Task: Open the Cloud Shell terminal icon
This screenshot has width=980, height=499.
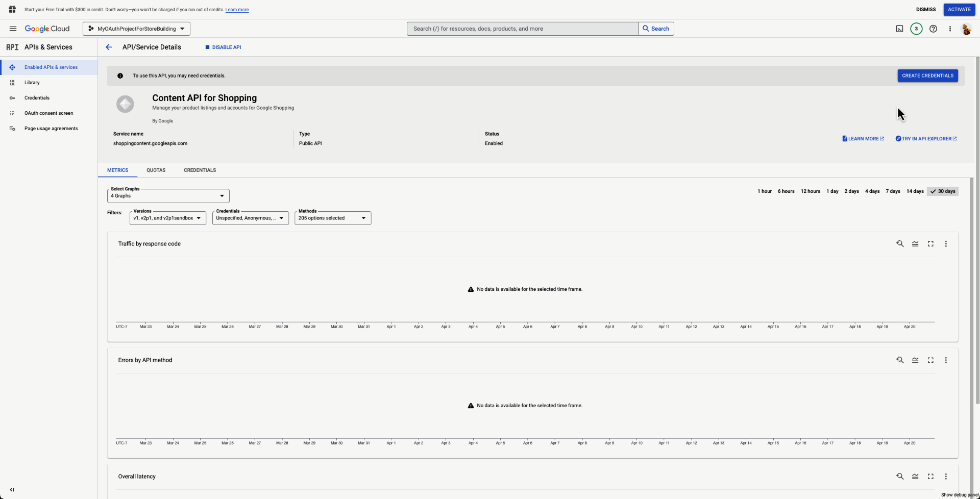Action: click(x=899, y=29)
